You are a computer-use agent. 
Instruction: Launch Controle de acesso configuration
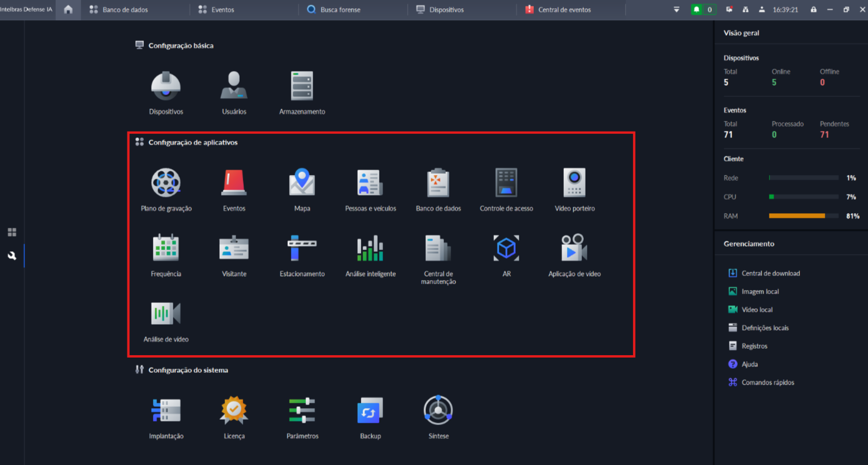pyautogui.click(x=506, y=183)
